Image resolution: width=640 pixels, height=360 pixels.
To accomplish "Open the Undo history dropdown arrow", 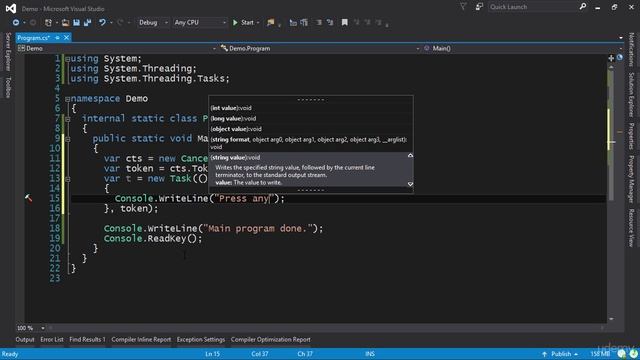I will (111, 23).
